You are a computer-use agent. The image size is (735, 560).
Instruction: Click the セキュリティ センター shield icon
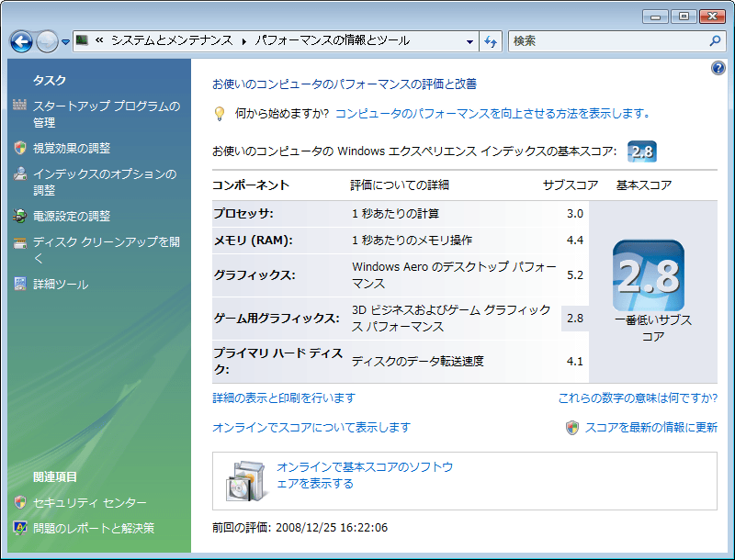[20, 502]
